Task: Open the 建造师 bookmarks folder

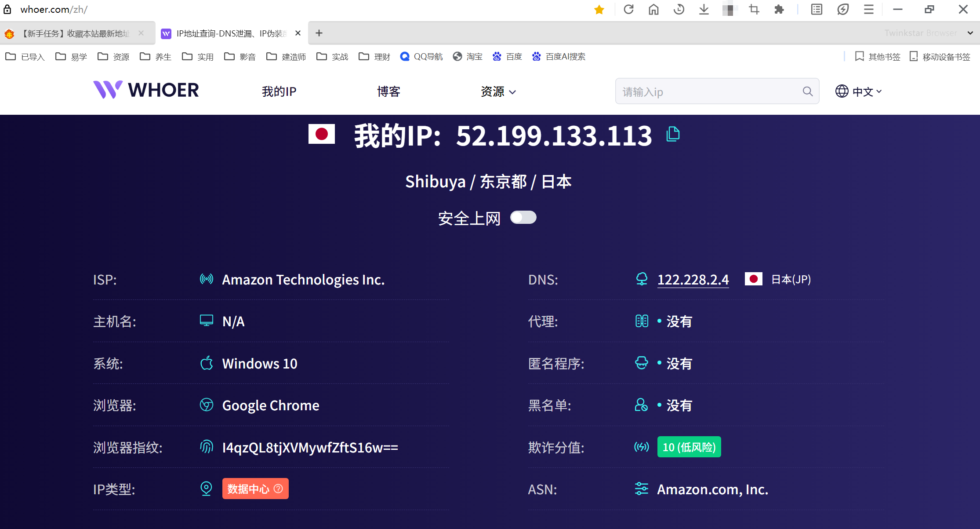Action: (x=286, y=57)
